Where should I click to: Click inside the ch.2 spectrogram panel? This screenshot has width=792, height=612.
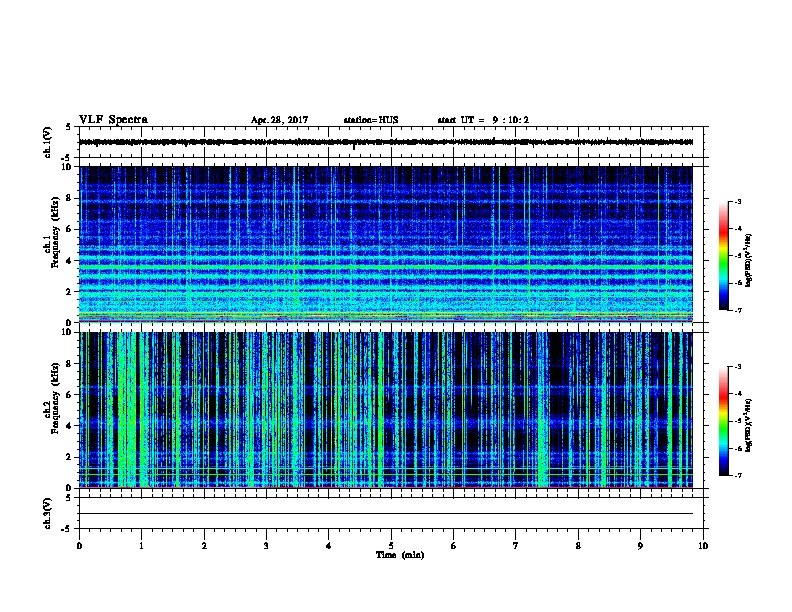(386, 410)
